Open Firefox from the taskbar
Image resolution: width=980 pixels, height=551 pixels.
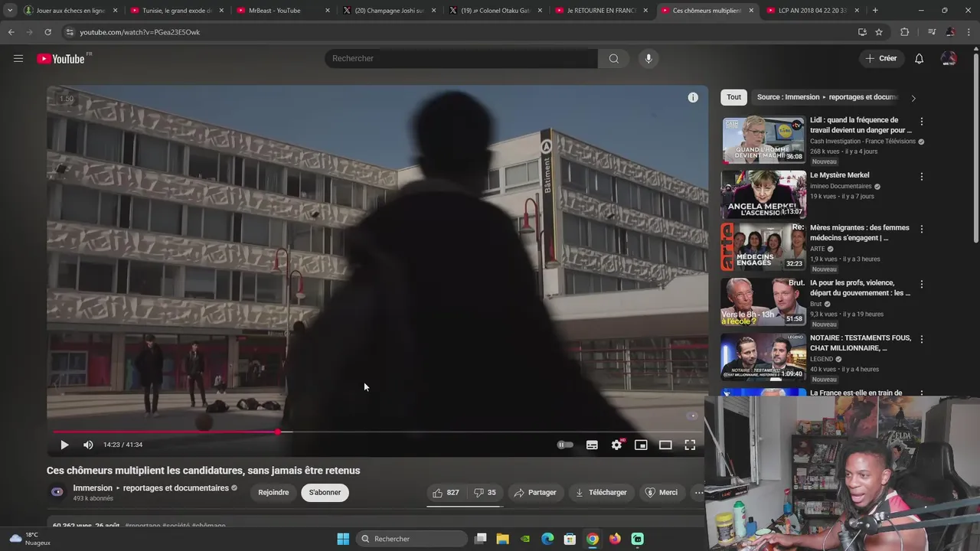click(x=615, y=539)
